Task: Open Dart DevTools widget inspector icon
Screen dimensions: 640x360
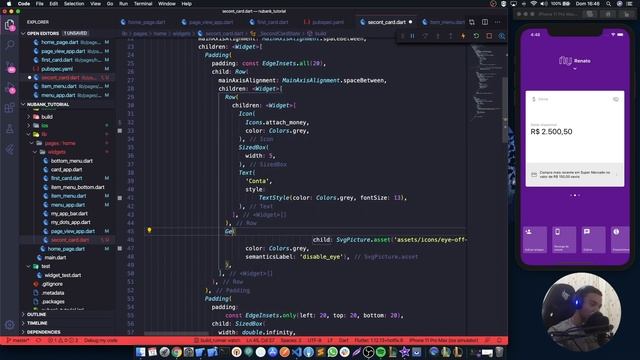Action: (x=502, y=36)
